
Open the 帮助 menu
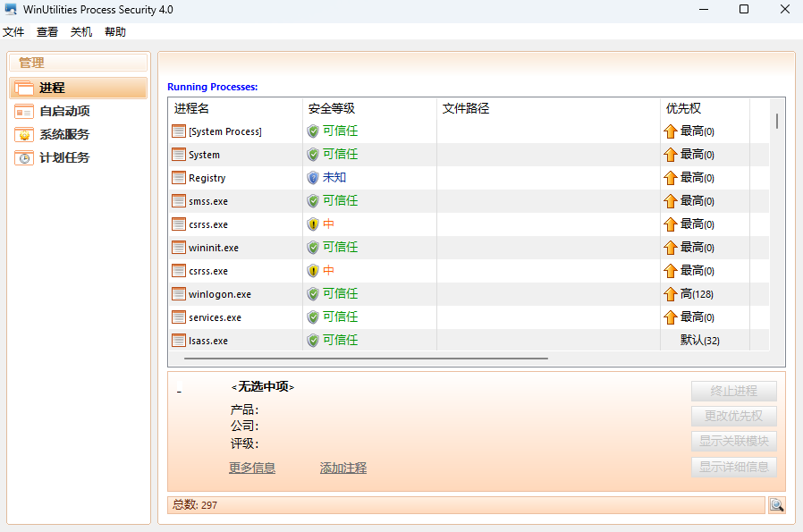click(115, 31)
